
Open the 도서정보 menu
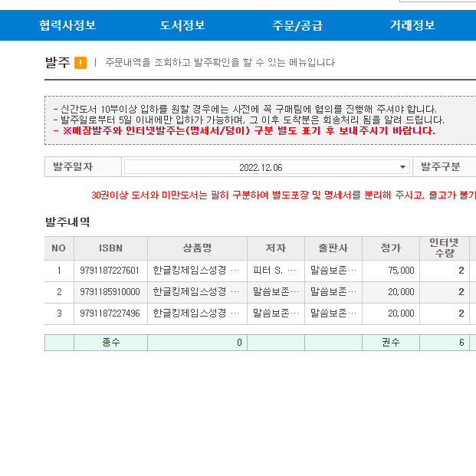point(182,25)
